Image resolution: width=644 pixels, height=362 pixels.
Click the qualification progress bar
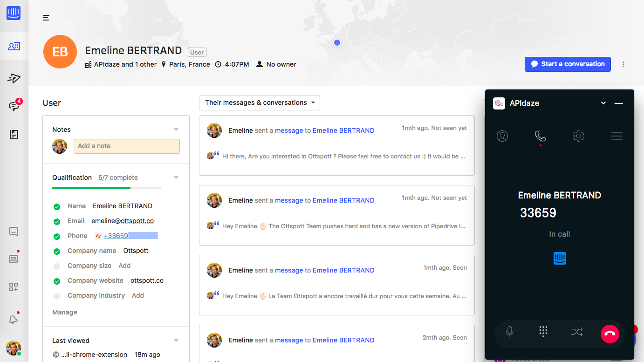(x=107, y=188)
